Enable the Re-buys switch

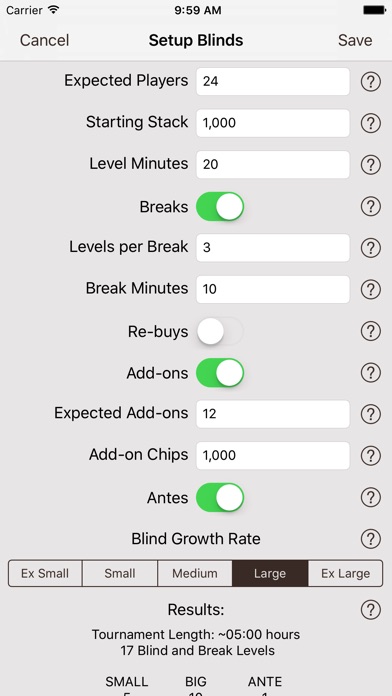coord(220,331)
